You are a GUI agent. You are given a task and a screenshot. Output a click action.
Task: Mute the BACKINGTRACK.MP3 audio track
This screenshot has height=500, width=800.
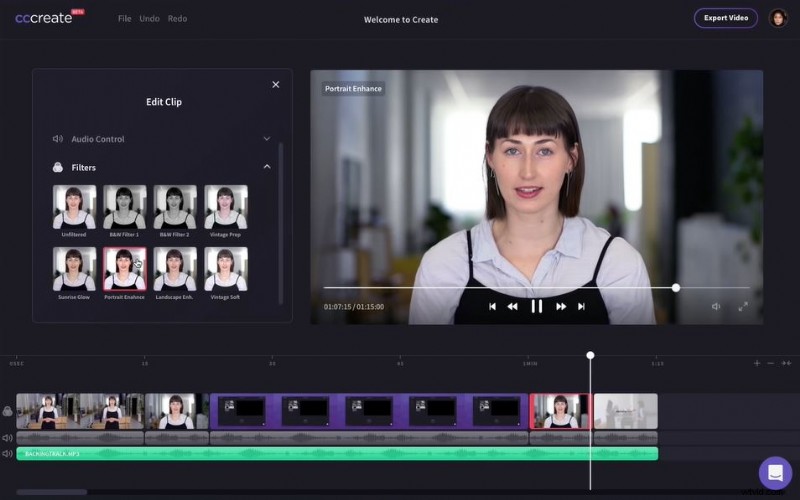tap(7, 454)
